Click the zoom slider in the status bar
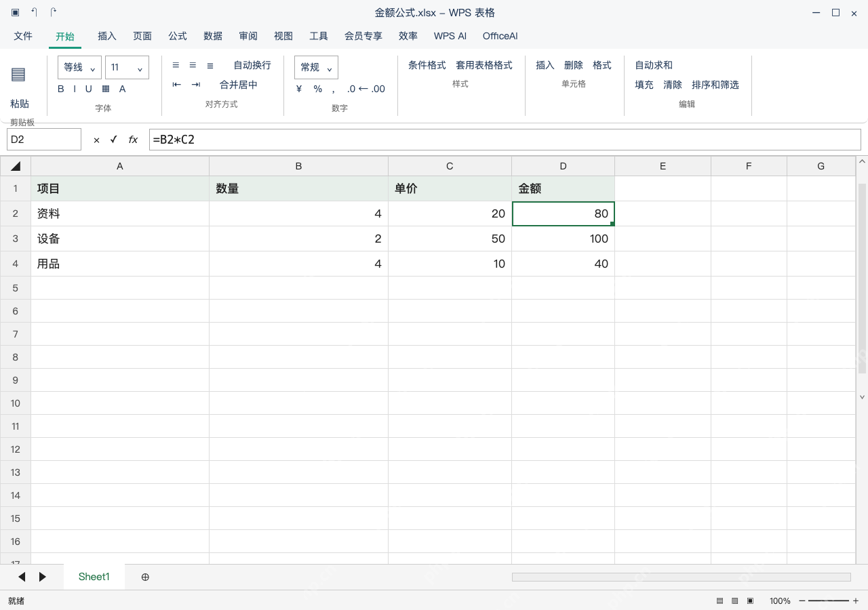Image resolution: width=868 pixels, height=610 pixels. (829, 601)
